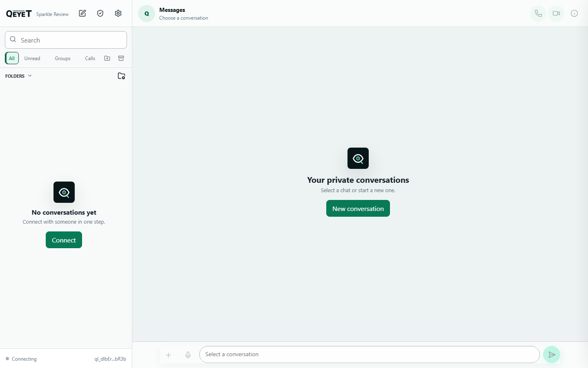Click the 'No conversations yet' heading
Viewport: 588px width, 368px height.
(64, 213)
